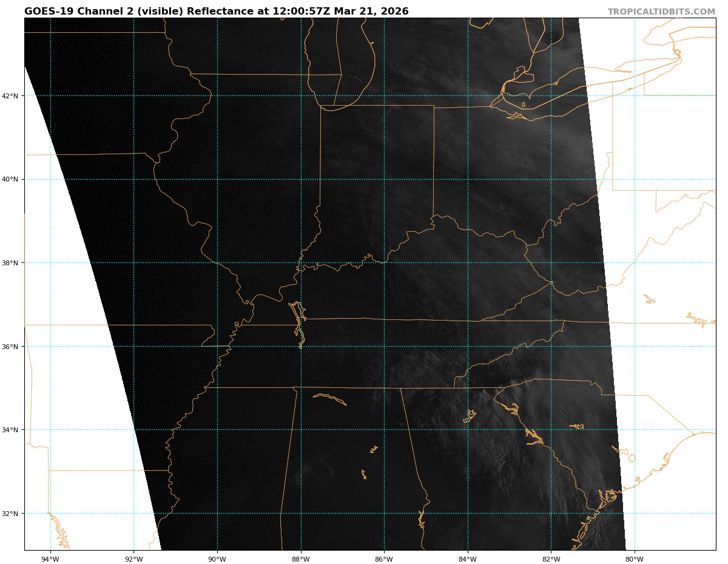
Task: Click the grid intersection of 34°N and 84°W
Action: [x=468, y=430]
